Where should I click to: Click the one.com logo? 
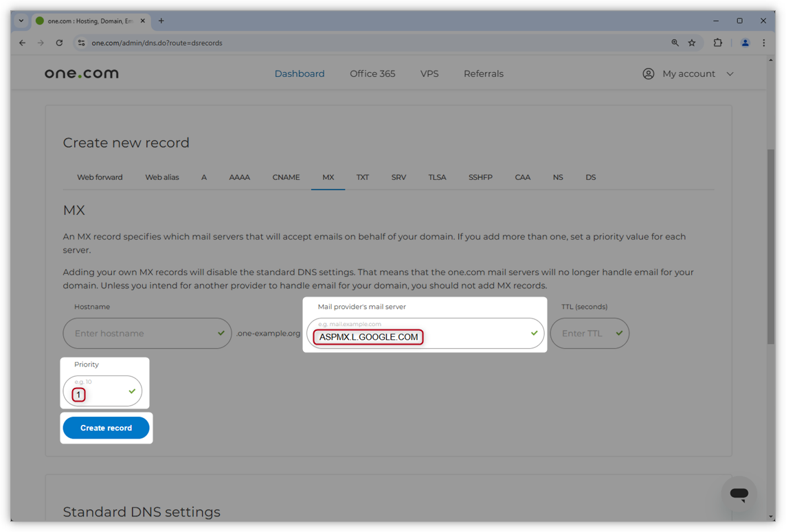click(x=81, y=73)
